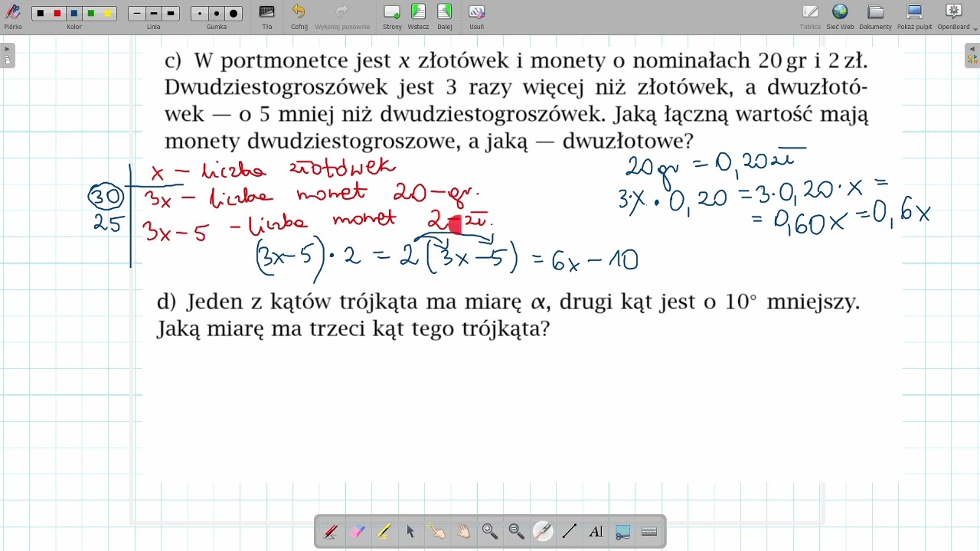Viewport: 980px width, 551px height.
Task: Select the black pen color
Action: click(x=41, y=14)
